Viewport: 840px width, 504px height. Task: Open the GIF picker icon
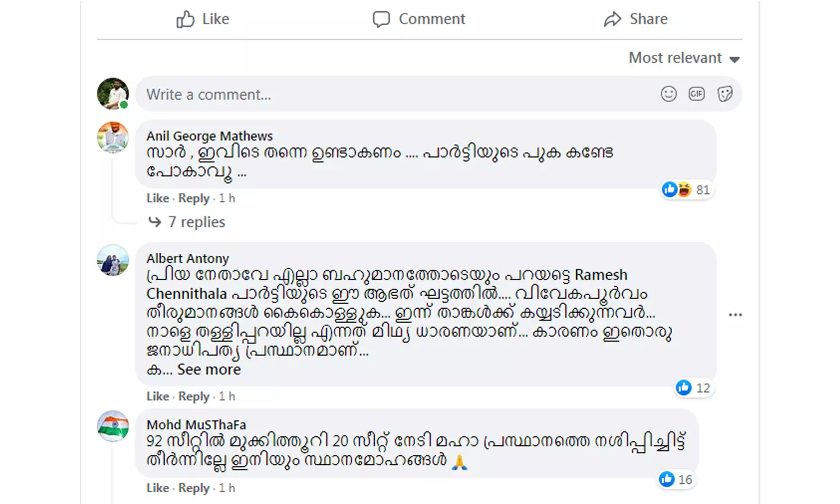696,94
